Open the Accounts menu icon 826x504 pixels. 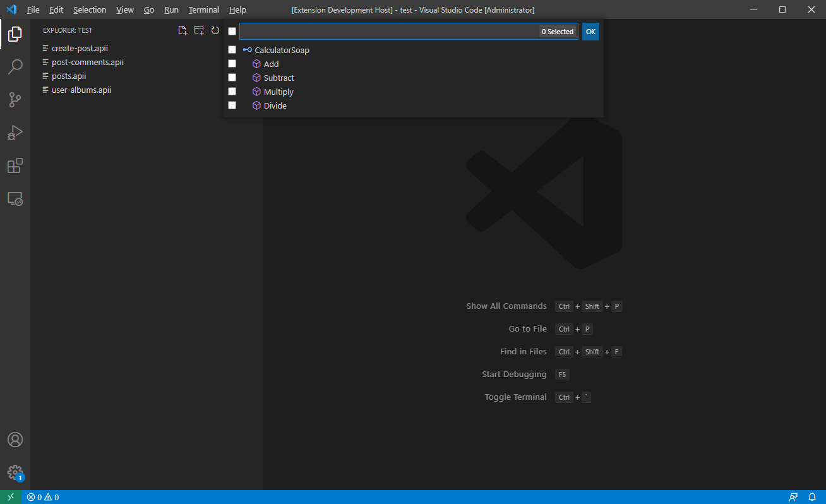pos(15,440)
